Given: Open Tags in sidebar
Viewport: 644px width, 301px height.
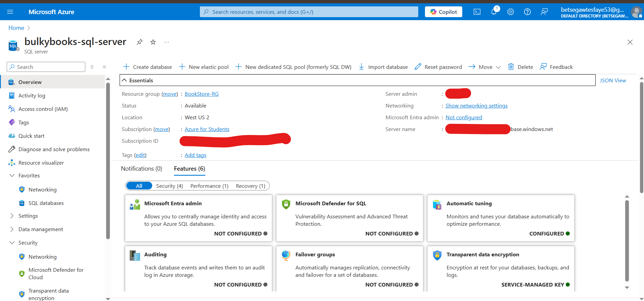Looking at the screenshot, I should (x=24, y=122).
